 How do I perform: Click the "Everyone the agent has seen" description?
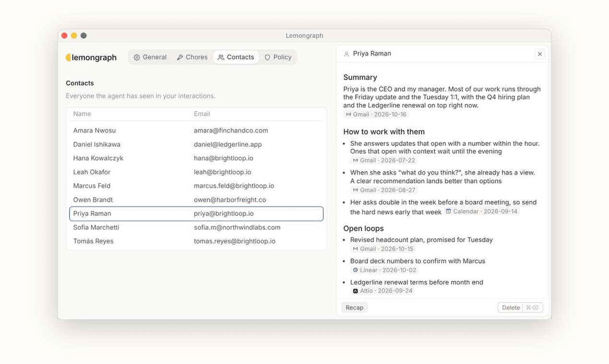coord(141,96)
